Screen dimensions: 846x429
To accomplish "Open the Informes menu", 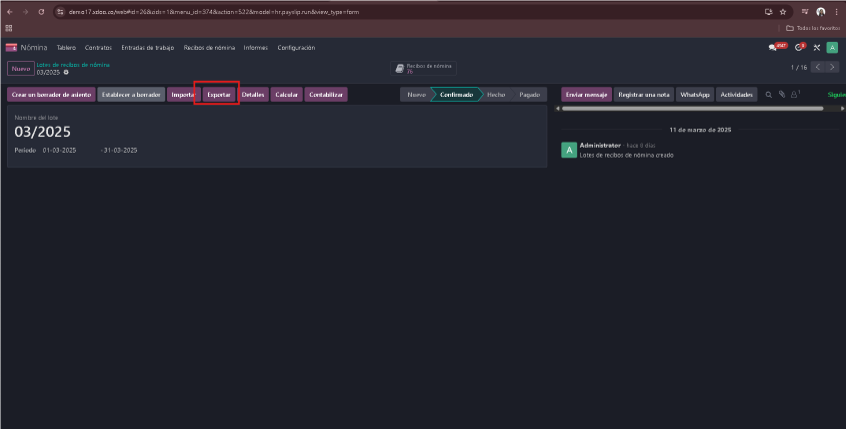I will (x=256, y=47).
